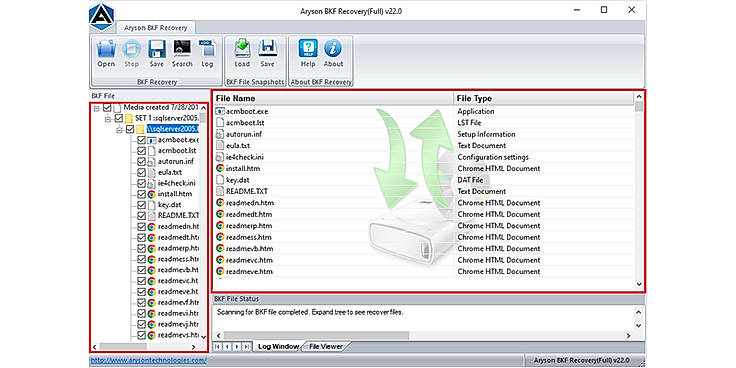Click the readmevb.htm Chrome icon in the tree
Viewport: 736px width, 368px height.
[151, 270]
